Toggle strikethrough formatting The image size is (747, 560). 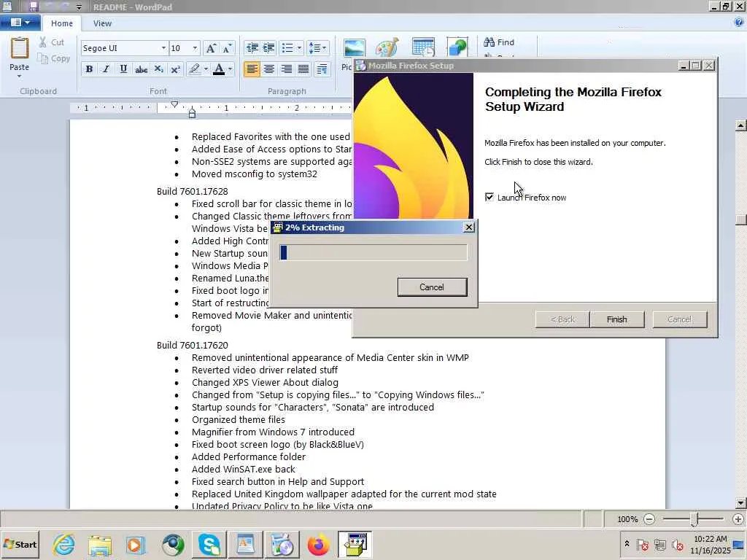(141, 69)
